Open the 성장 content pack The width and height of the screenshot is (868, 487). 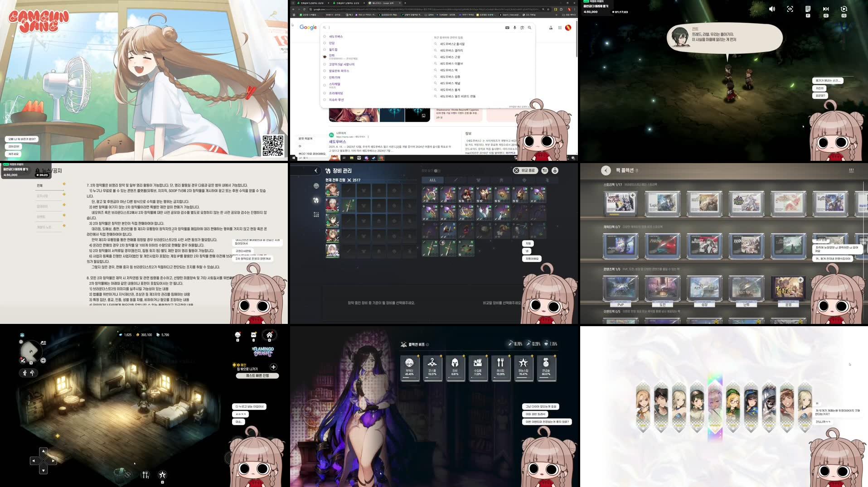(x=704, y=290)
